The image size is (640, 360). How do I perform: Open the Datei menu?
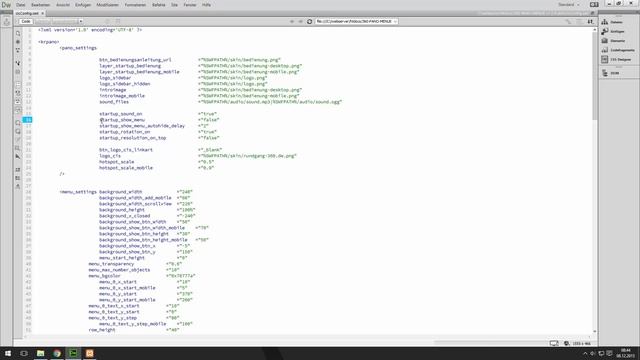pyautogui.click(x=20, y=5)
